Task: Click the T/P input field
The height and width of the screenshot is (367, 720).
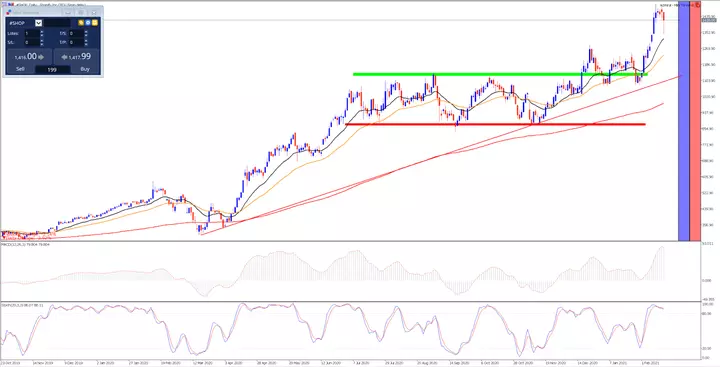Action: pyautogui.click(x=76, y=42)
